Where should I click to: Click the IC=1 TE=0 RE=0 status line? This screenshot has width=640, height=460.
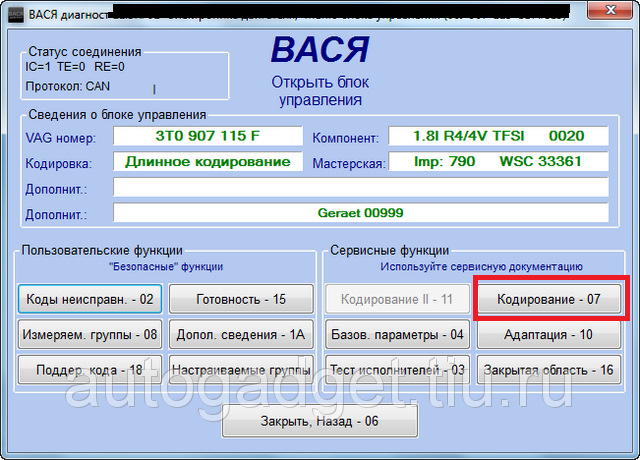75,67
